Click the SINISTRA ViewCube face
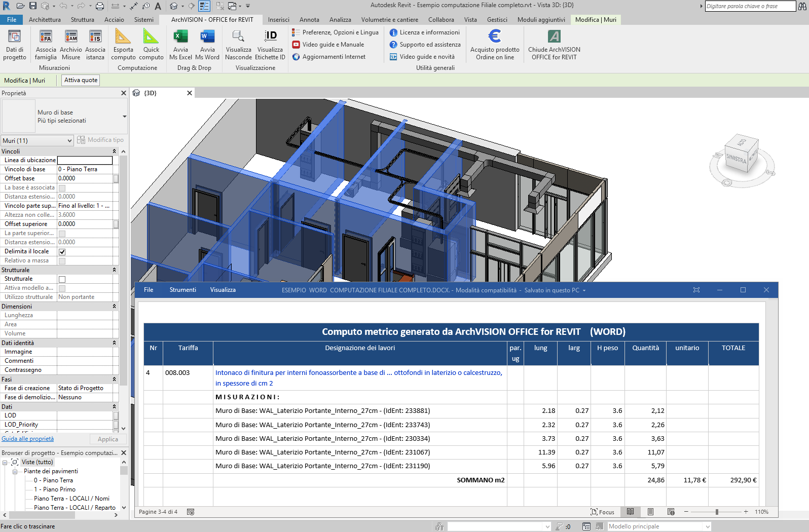The height and width of the screenshot is (532, 809). [736, 159]
